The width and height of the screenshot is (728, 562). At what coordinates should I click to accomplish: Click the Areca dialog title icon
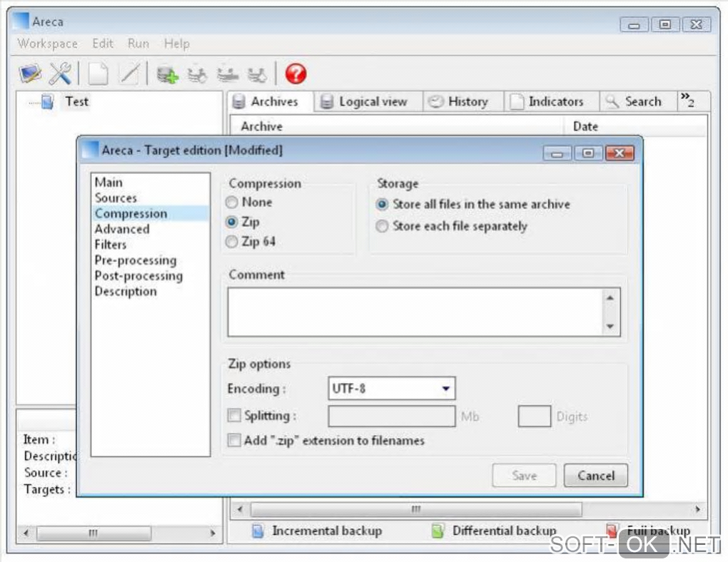tap(91, 150)
